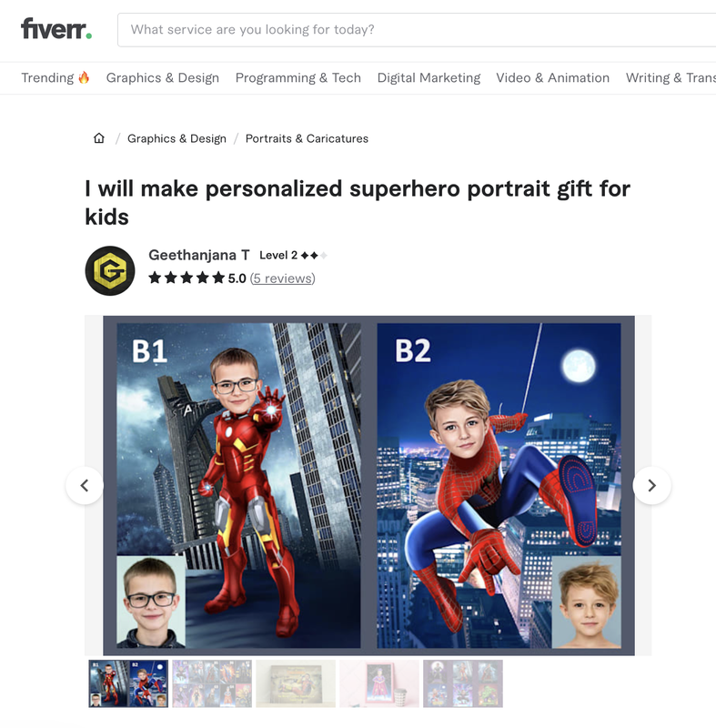Show previous gallery image with left arrow
Image resolution: width=716 pixels, height=728 pixels.
click(x=85, y=486)
